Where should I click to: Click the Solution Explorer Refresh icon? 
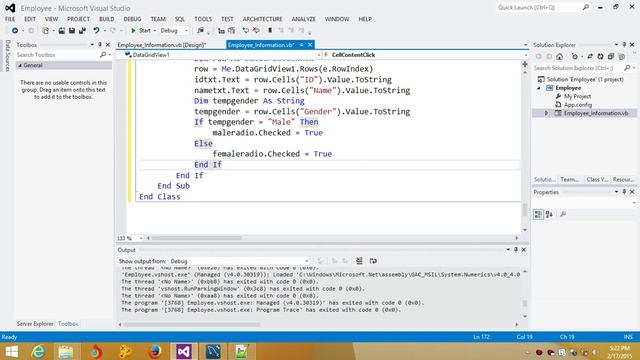pos(600,57)
